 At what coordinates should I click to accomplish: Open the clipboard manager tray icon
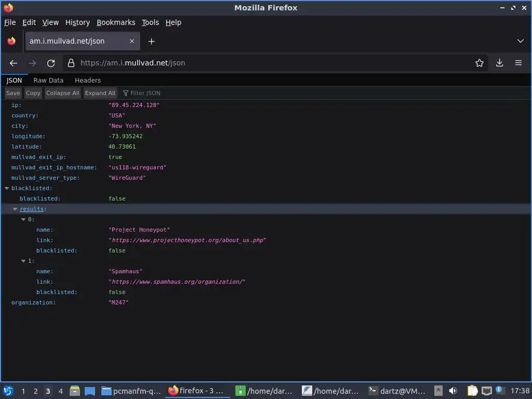point(472,391)
